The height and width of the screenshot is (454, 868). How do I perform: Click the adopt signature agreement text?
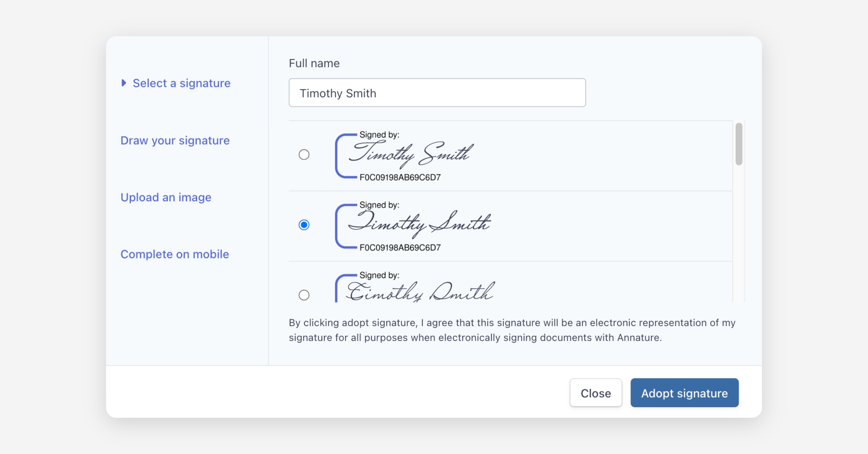click(x=511, y=330)
